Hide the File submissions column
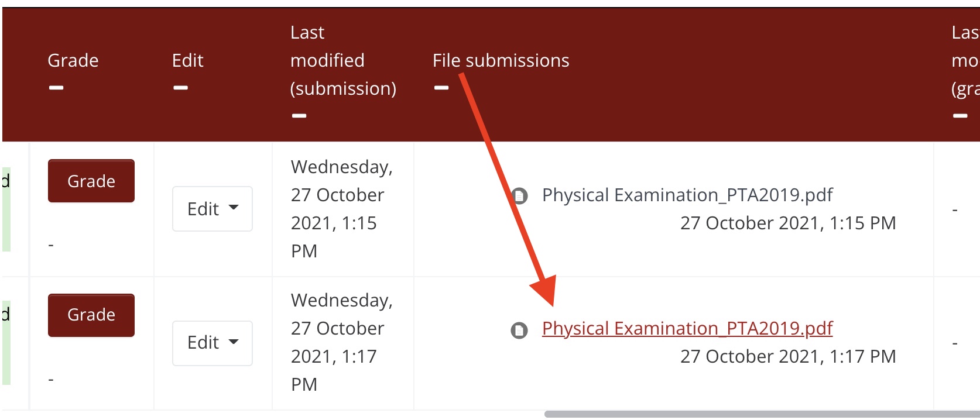The width and height of the screenshot is (980, 420). tap(441, 88)
